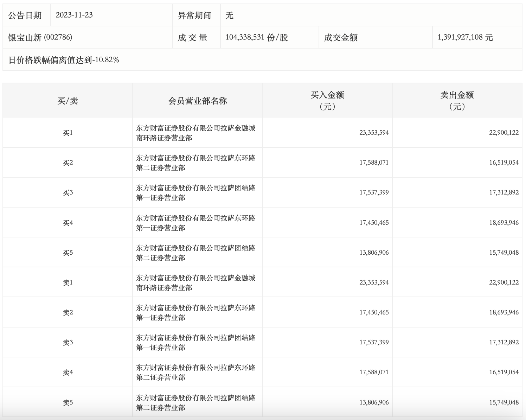Click the 异常期间 value 无

coord(229,15)
